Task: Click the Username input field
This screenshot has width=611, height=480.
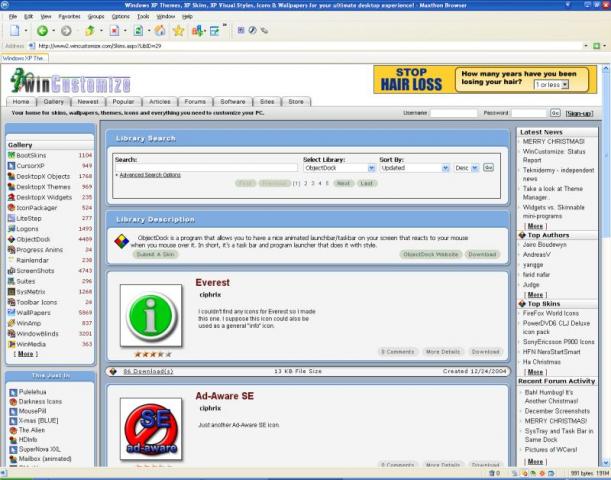Action: pyautogui.click(x=454, y=113)
